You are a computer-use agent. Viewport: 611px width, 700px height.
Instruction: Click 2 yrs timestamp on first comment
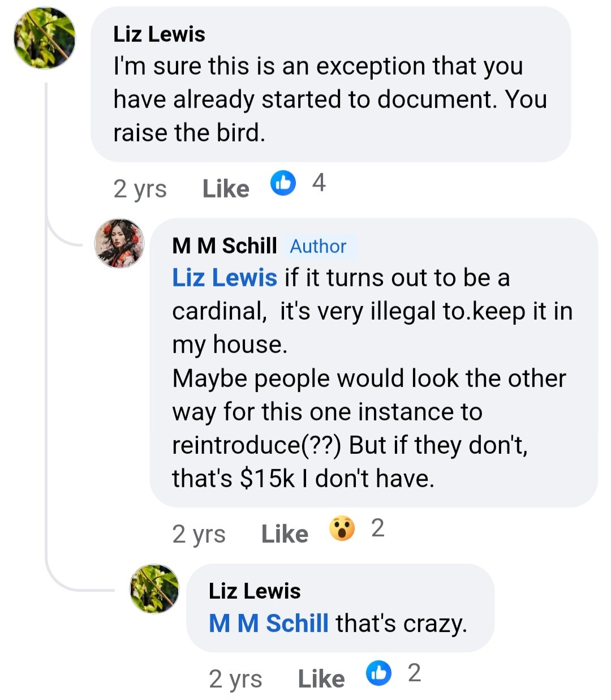140,189
